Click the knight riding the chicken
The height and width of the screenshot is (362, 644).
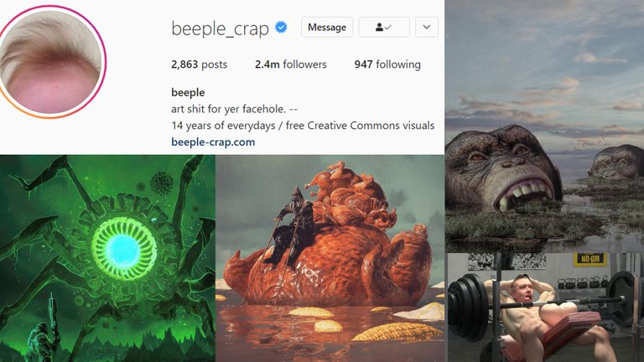(x=291, y=230)
